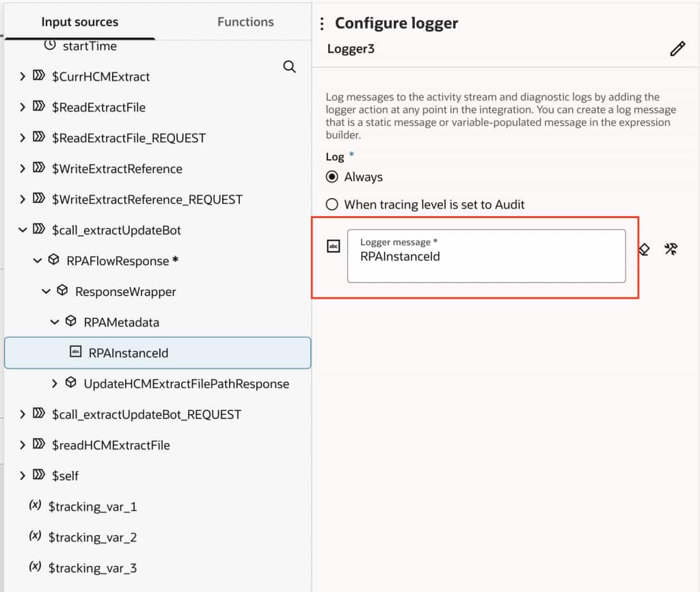
Task: Select When tracing level is set to Audit
Action: 332,204
